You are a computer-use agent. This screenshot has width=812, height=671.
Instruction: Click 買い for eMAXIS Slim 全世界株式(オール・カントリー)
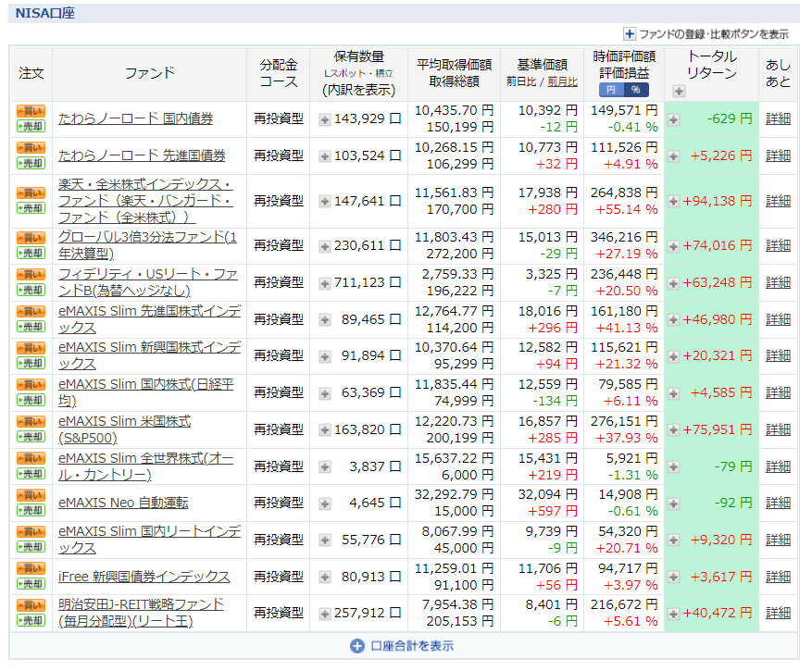coord(31,459)
